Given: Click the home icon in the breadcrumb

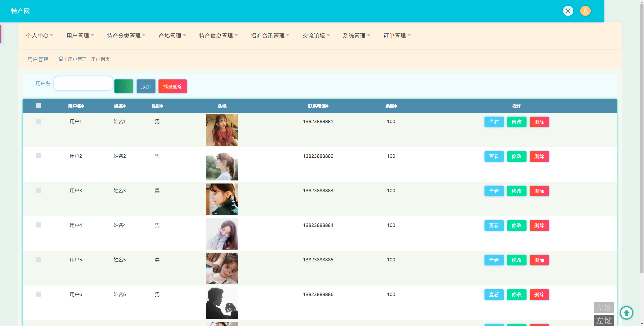Looking at the screenshot, I should (x=61, y=59).
